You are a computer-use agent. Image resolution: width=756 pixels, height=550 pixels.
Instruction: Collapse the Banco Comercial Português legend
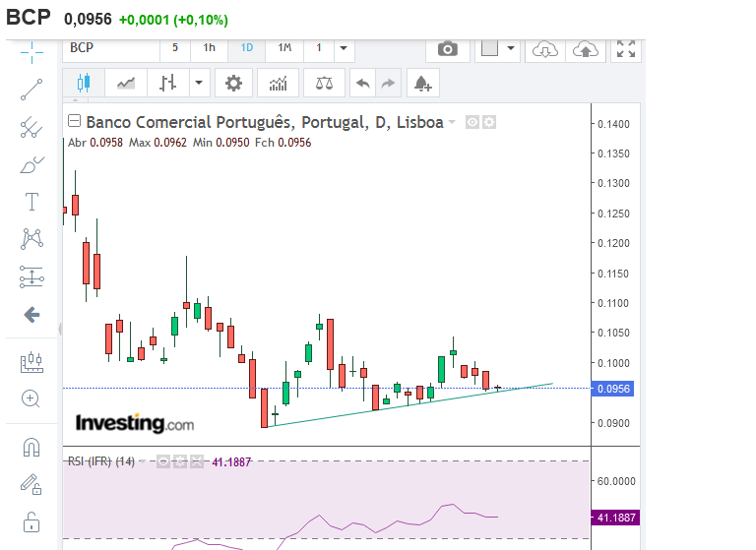point(74,120)
